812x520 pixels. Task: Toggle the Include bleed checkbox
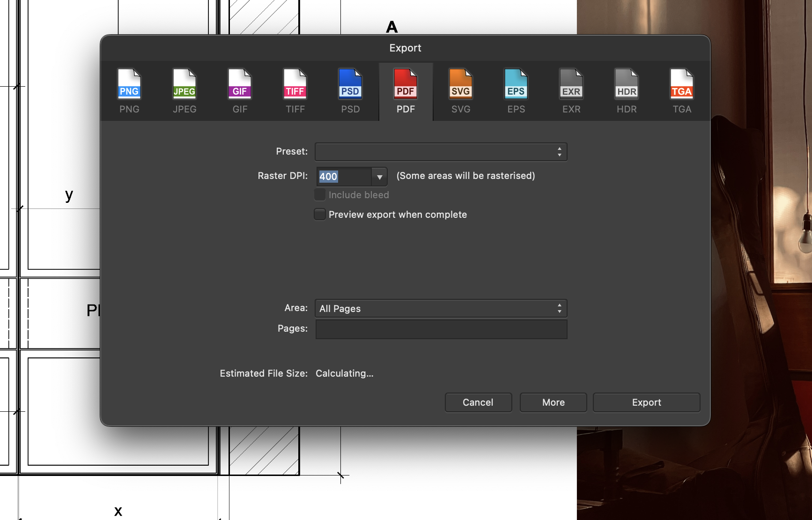click(x=320, y=195)
